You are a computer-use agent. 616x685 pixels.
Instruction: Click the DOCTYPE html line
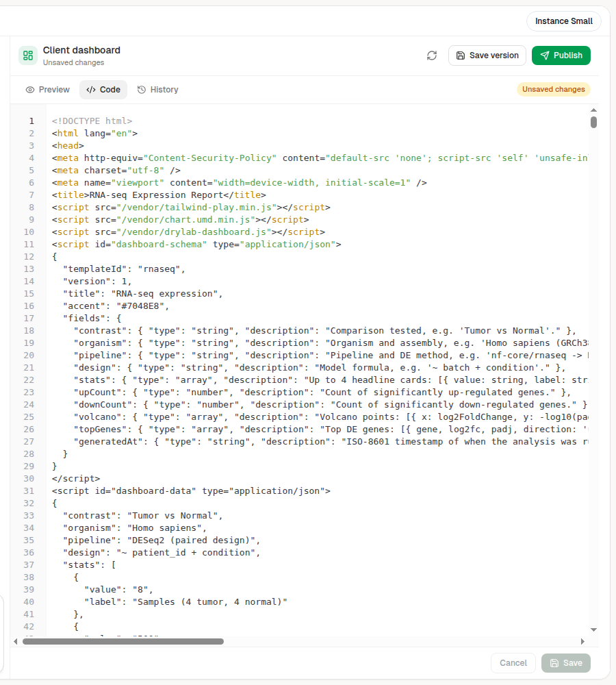pyautogui.click(x=92, y=121)
